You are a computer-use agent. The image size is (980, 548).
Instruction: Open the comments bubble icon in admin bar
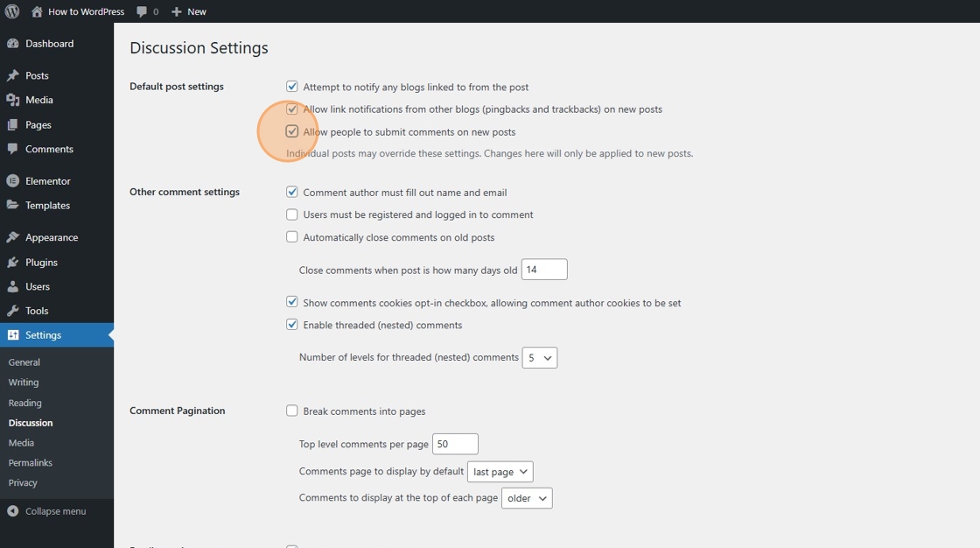tap(142, 11)
